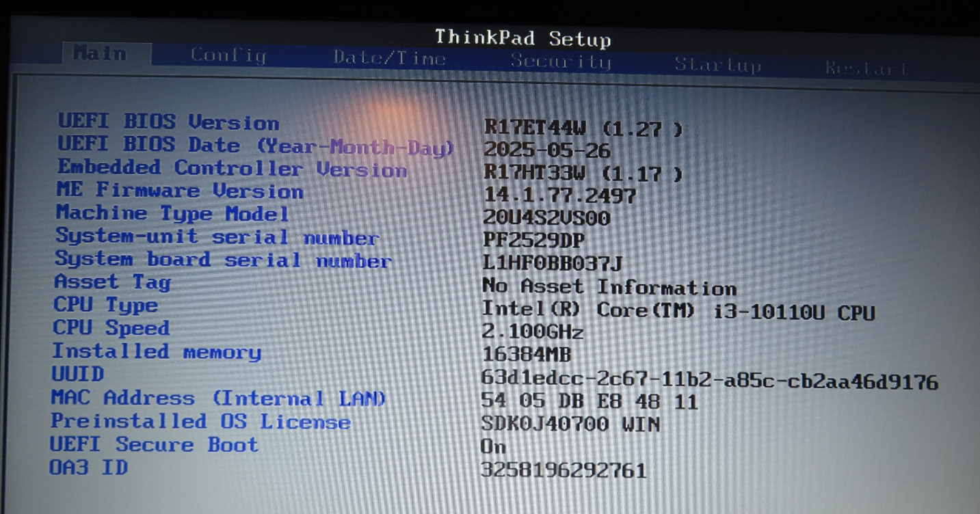Select the UEFI BIOS Version label
The image size is (980, 514).
(x=168, y=122)
